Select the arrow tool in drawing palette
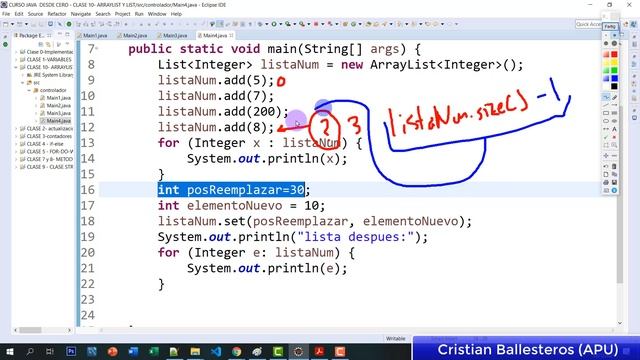Viewport: 640px width, 360px height. pyautogui.click(x=614, y=104)
